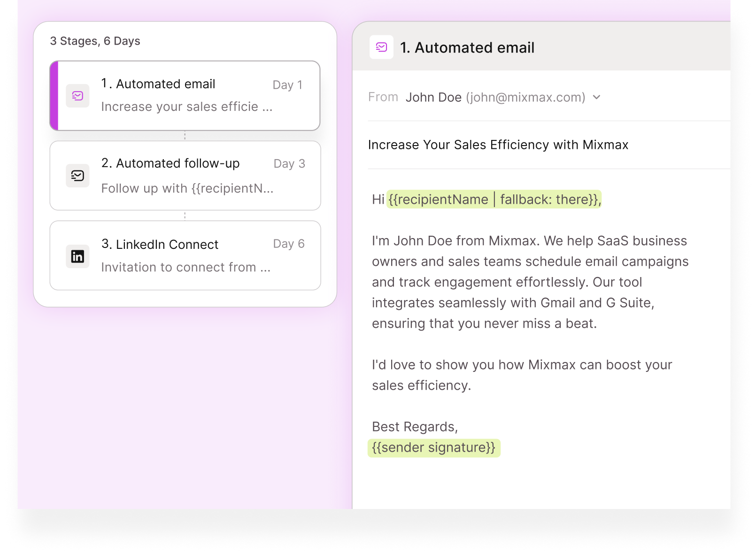
Task: Select the '1. Automated email' stage in list
Action: (158, 84)
